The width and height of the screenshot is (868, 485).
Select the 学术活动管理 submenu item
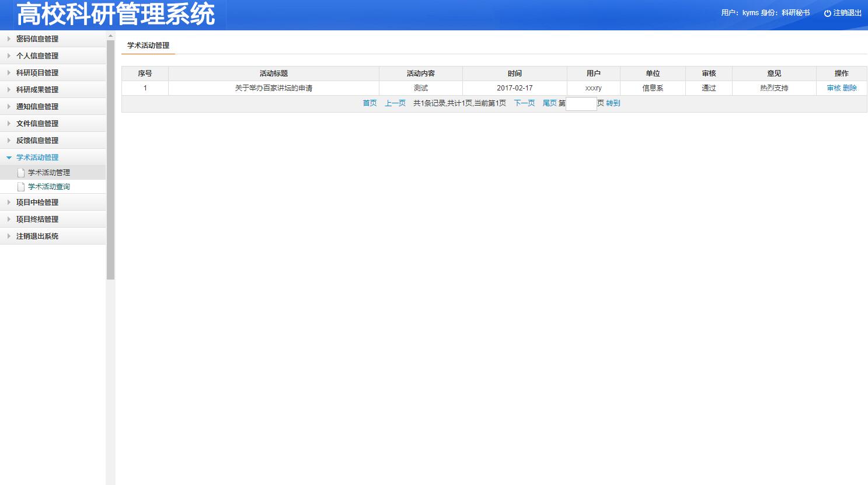click(x=49, y=172)
